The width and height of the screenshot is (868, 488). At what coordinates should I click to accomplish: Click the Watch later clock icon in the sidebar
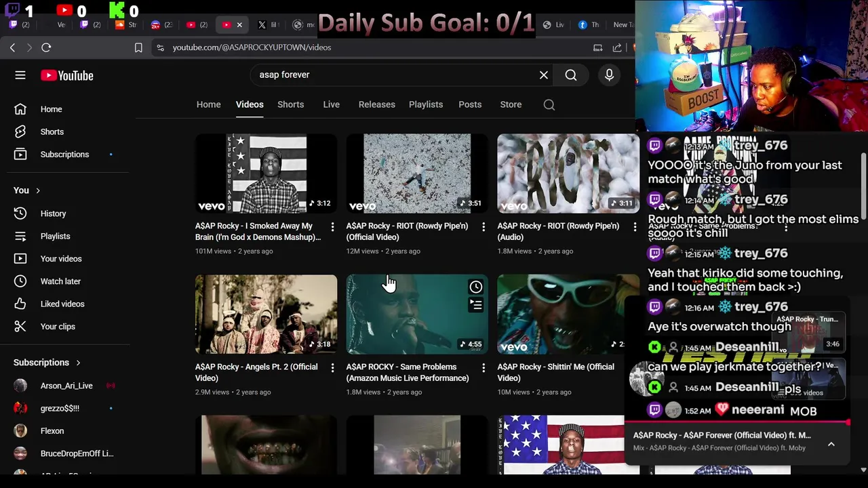pyautogui.click(x=20, y=281)
